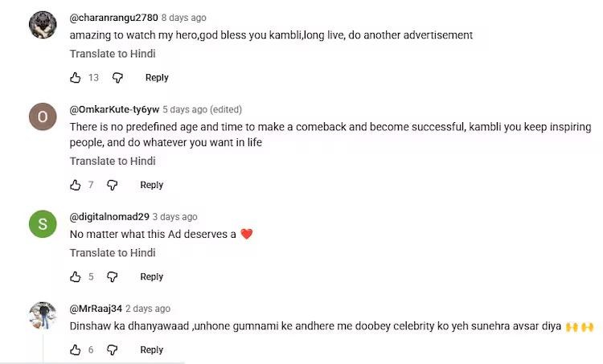Translate the 'amazing to watch my hero' comment to Hindi
Image resolution: width=603 pixels, height=364 pixels.
pos(113,54)
